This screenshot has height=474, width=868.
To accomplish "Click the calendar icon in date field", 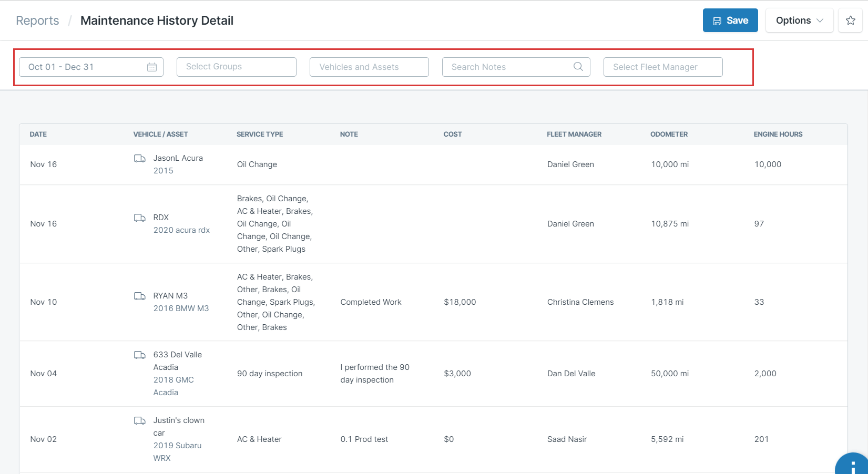I will pyautogui.click(x=152, y=67).
